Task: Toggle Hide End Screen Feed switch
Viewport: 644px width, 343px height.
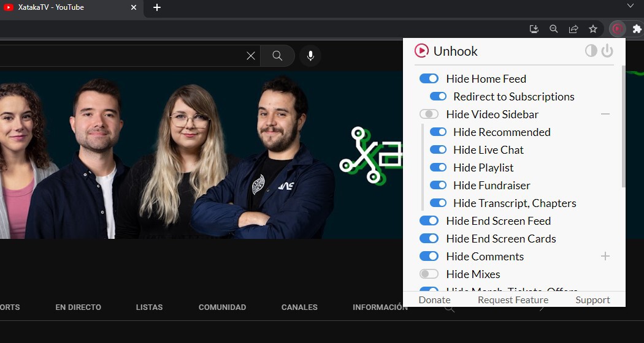Action: click(429, 221)
